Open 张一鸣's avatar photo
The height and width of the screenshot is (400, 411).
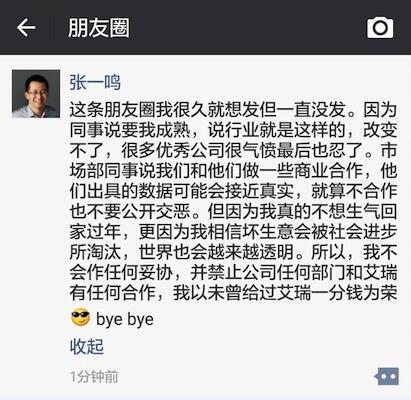click(x=36, y=94)
